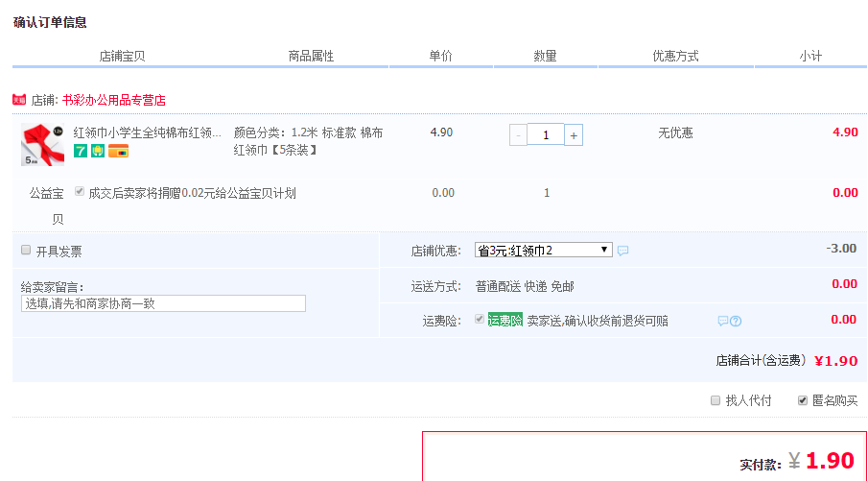The width and height of the screenshot is (868, 481).
Task: Toggle the 公益宝贝 donation checkbox
Action: point(80,191)
